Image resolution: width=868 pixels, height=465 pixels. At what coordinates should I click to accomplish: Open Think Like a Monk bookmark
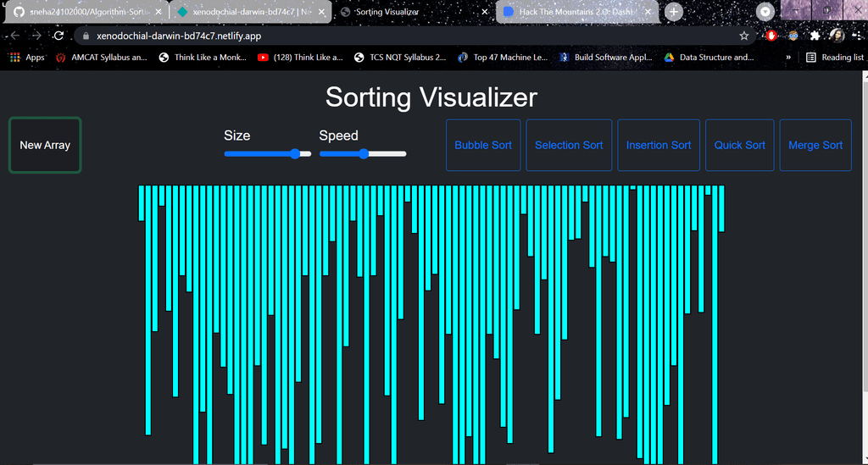(x=203, y=57)
